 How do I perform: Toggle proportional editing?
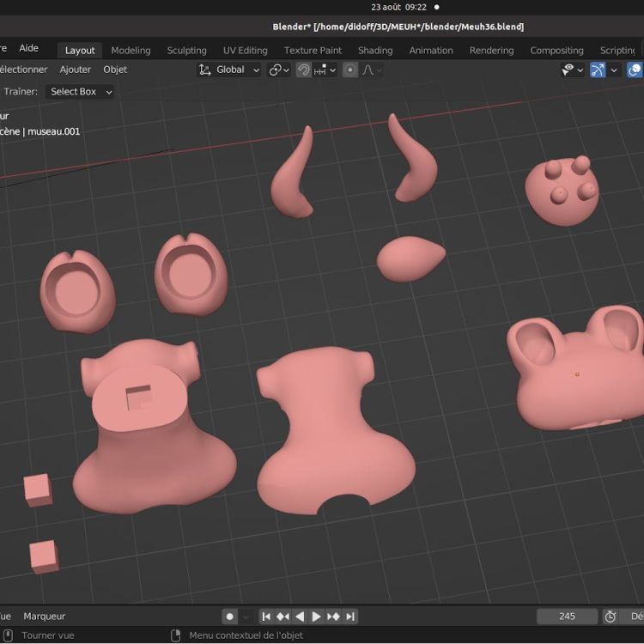(x=350, y=70)
